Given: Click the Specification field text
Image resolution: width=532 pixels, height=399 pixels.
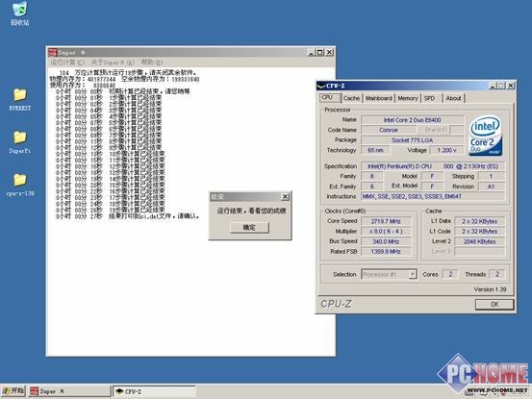Looking at the screenshot, I should click(433, 166).
